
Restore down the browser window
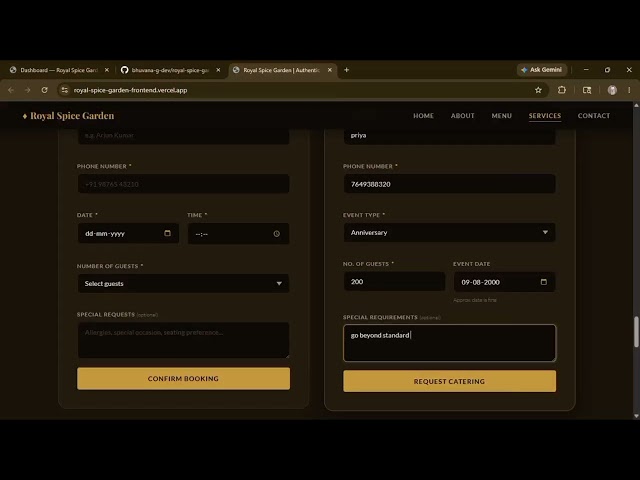[x=607, y=70]
